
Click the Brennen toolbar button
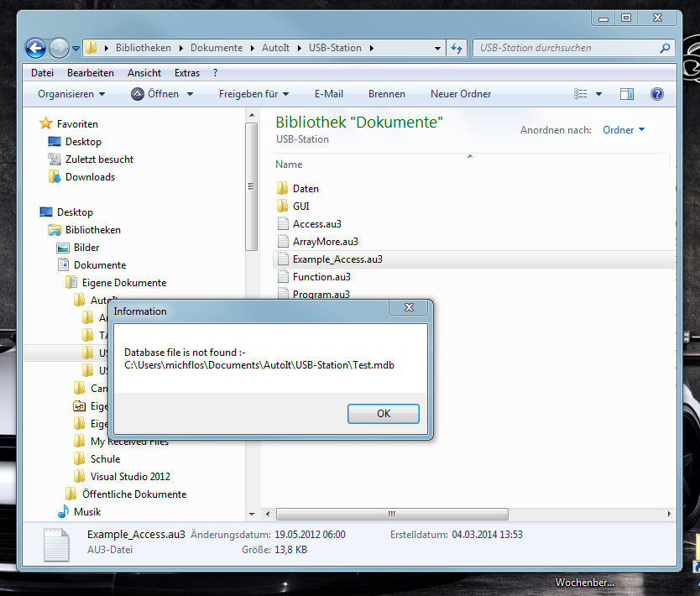(x=386, y=94)
